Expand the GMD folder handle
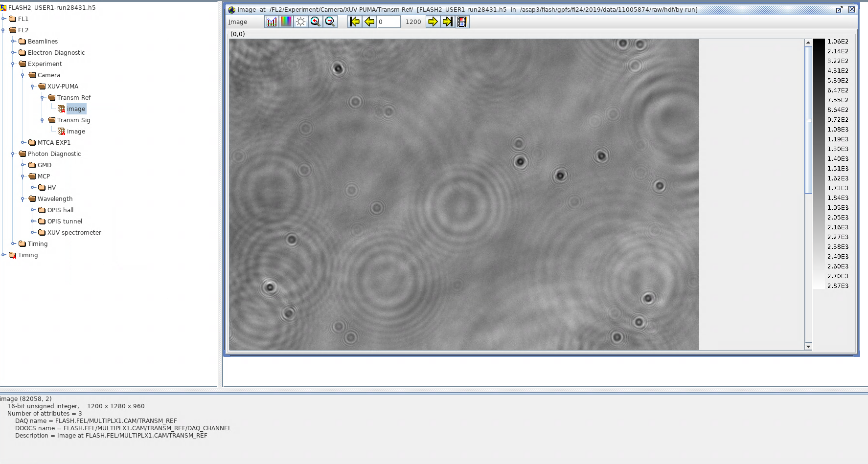This screenshot has height=464, width=868. pyautogui.click(x=23, y=165)
